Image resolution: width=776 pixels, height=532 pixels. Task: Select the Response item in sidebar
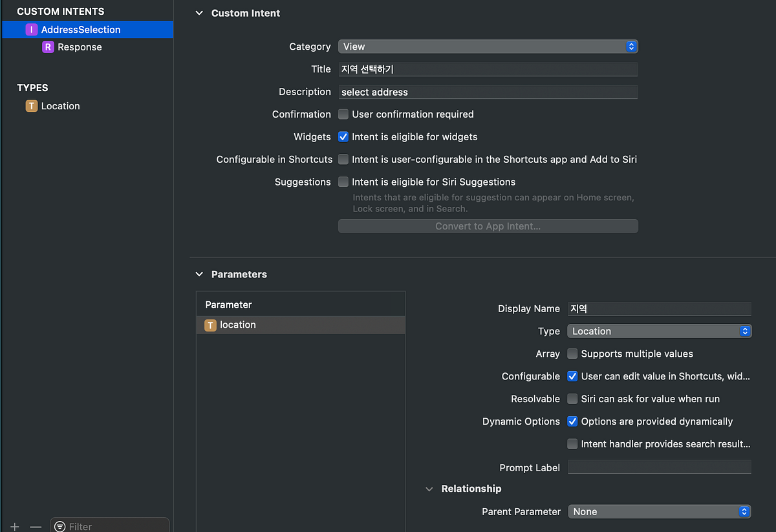click(80, 47)
